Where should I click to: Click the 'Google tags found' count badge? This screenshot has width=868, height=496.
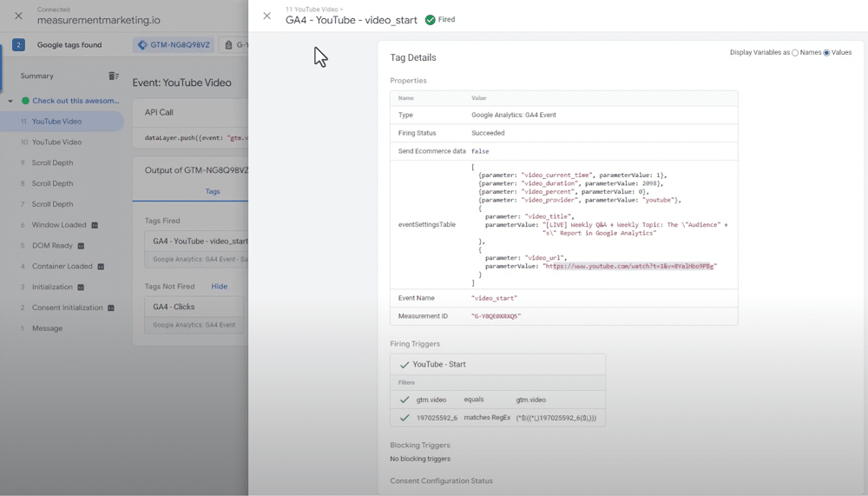pyautogui.click(x=18, y=45)
